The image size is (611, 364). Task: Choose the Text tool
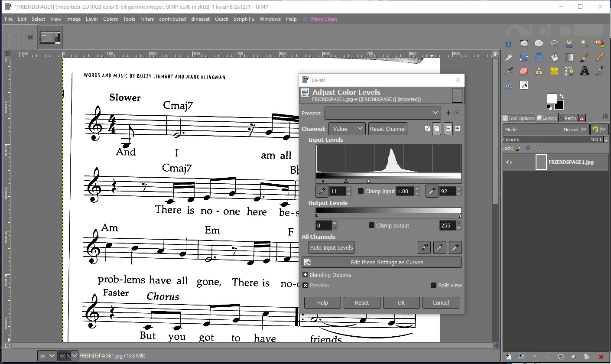pos(585,71)
